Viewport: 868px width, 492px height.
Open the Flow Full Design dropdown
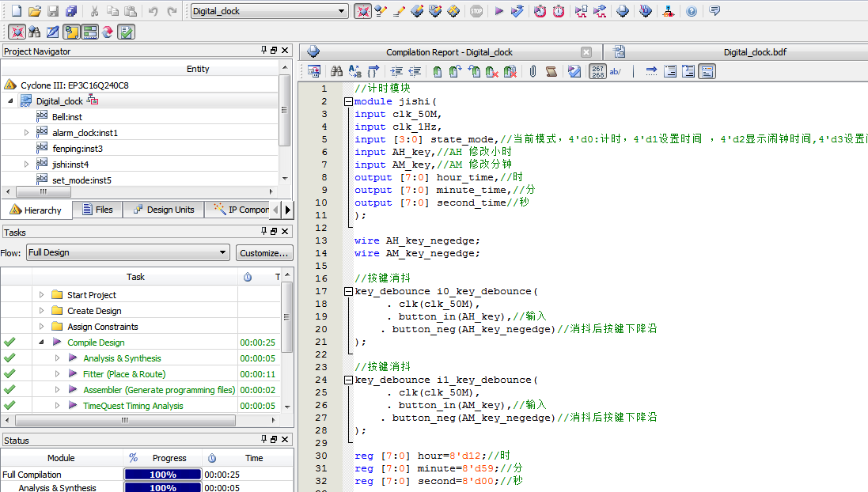tap(128, 252)
